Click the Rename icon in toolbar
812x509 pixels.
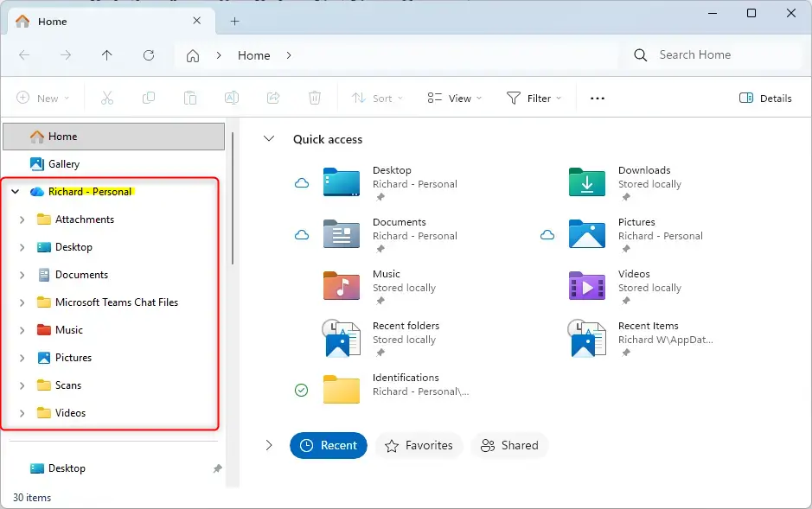(232, 98)
